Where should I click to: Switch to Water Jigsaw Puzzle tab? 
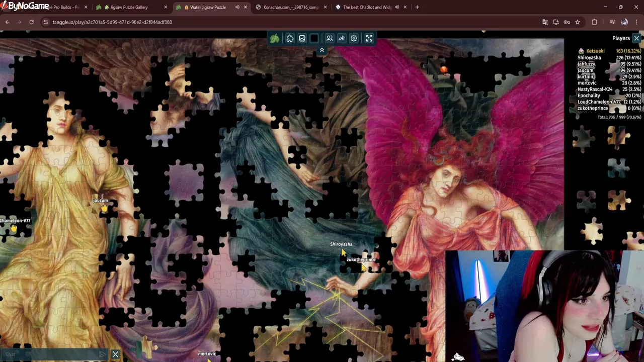[x=208, y=7]
